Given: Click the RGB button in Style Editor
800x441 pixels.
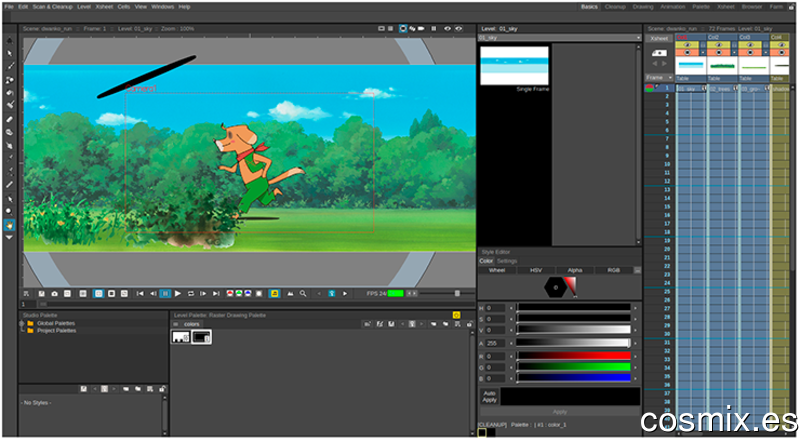Looking at the screenshot, I should 614,271.
